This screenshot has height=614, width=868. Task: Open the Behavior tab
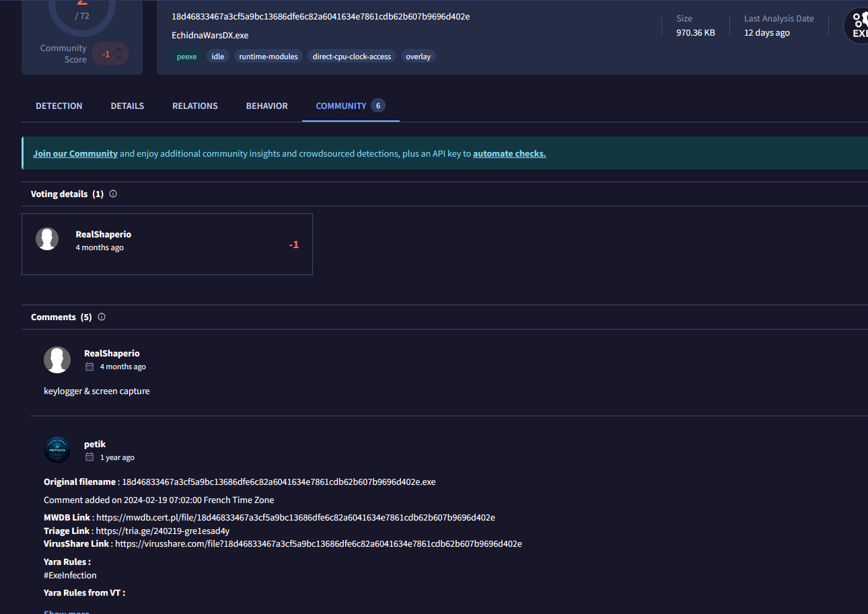266,106
